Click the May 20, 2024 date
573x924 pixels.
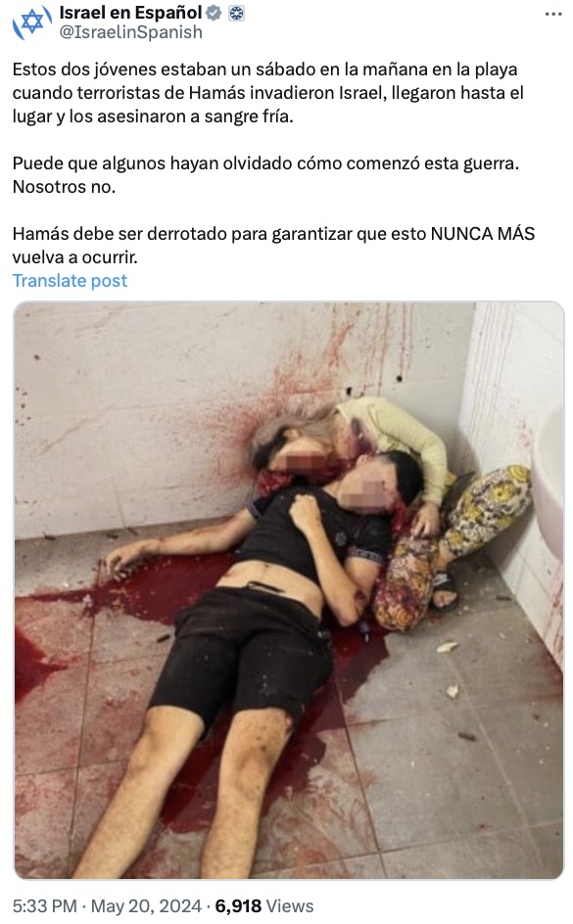click(x=146, y=905)
